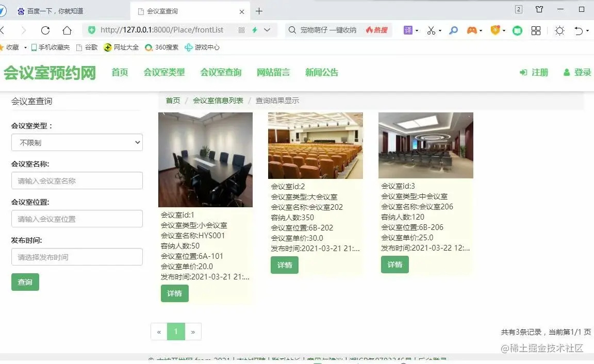
Task: Click the orange shield icon in toolbar
Action: [495, 30]
